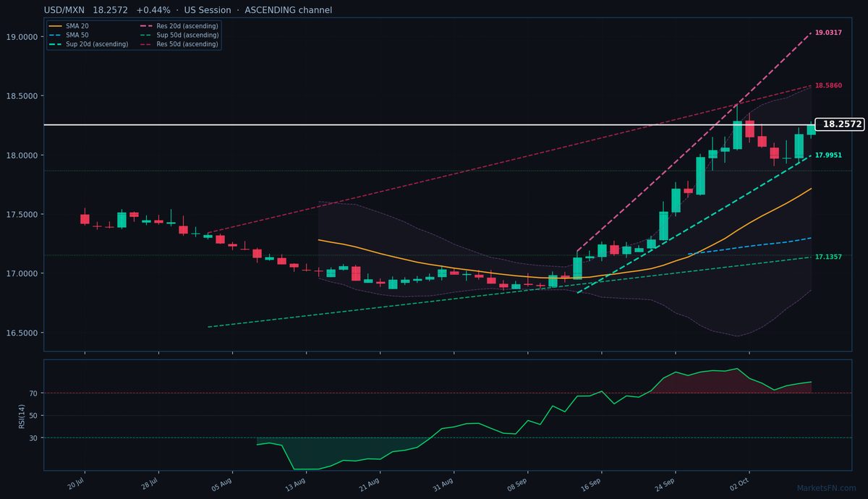868x499 pixels.
Task: Click the Res 50d (ascending) legend entry
Action: [179, 44]
